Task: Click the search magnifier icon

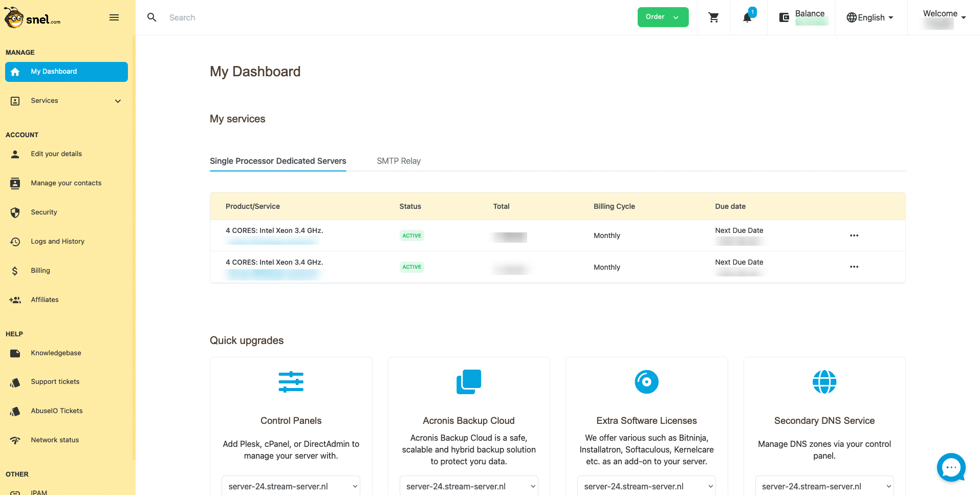Action: [152, 17]
